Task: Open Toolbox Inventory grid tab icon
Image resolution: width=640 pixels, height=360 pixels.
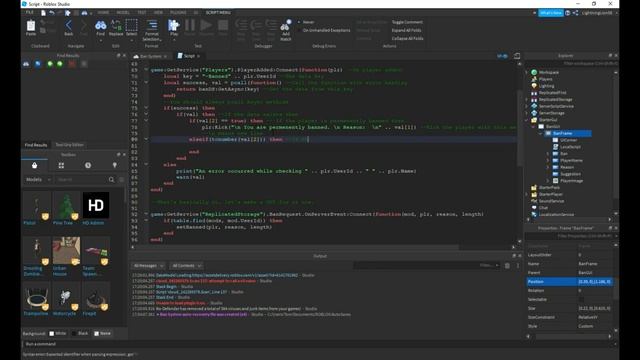Action: point(61,165)
